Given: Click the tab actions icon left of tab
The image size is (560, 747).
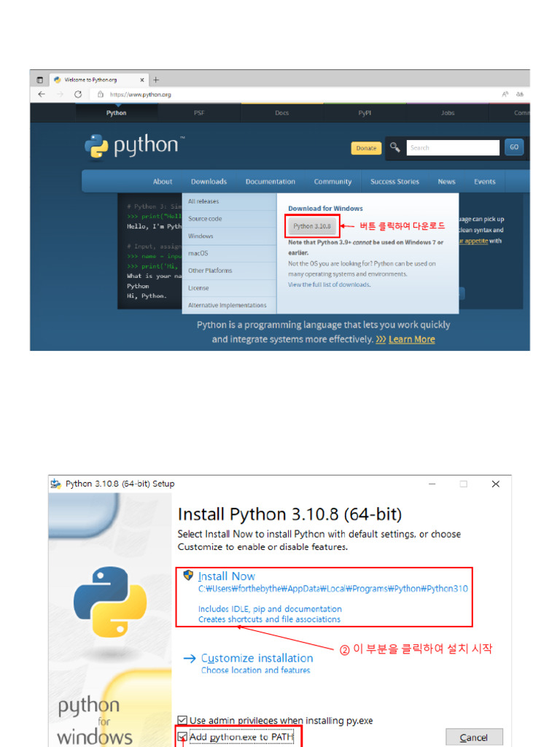Looking at the screenshot, I should click(40, 80).
